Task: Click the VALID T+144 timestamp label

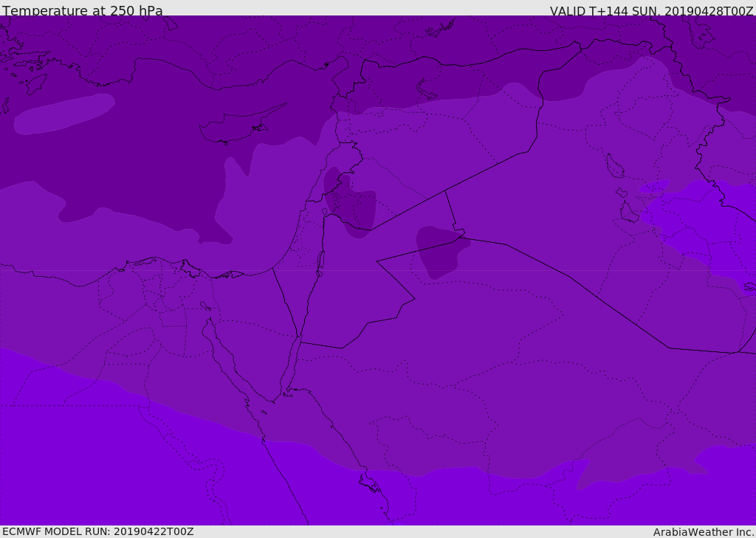Action: (651, 11)
